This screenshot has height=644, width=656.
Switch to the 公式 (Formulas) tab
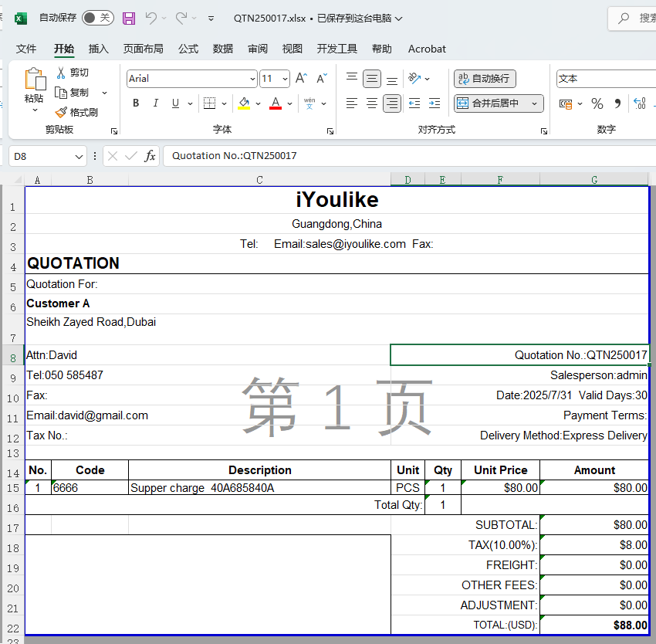pyautogui.click(x=188, y=49)
